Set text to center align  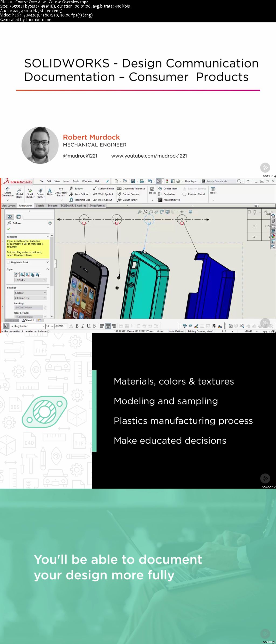108,326
